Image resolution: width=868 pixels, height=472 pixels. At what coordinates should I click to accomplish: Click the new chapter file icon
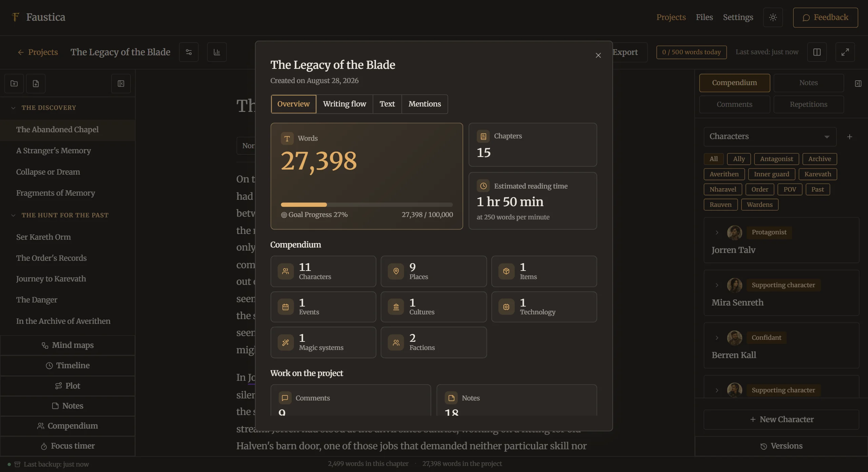click(36, 83)
